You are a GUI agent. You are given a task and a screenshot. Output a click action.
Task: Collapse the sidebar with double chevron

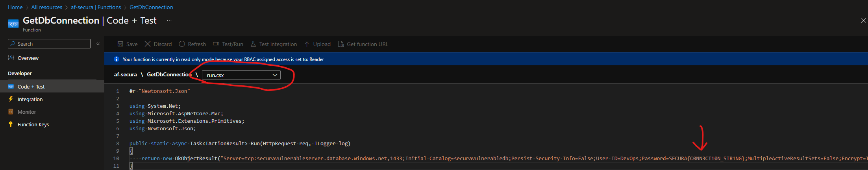[x=98, y=44]
